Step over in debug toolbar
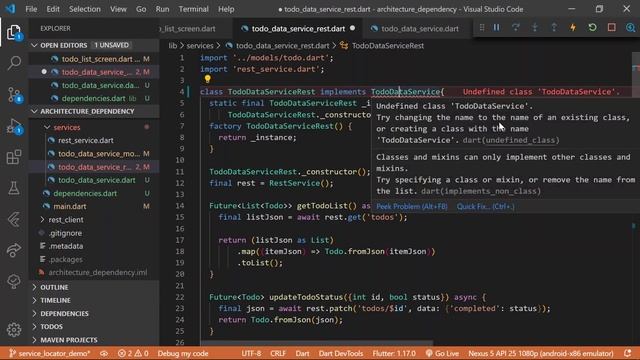640x360 pixels. point(516,28)
